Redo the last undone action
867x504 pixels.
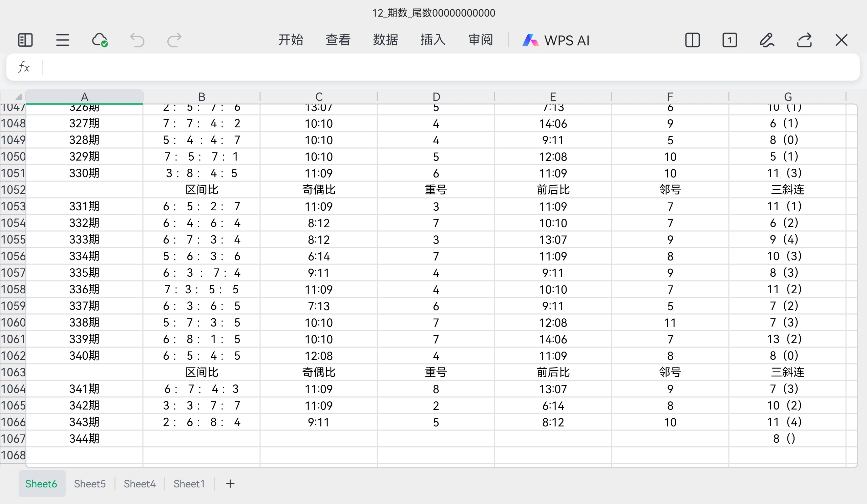coord(174,40)
